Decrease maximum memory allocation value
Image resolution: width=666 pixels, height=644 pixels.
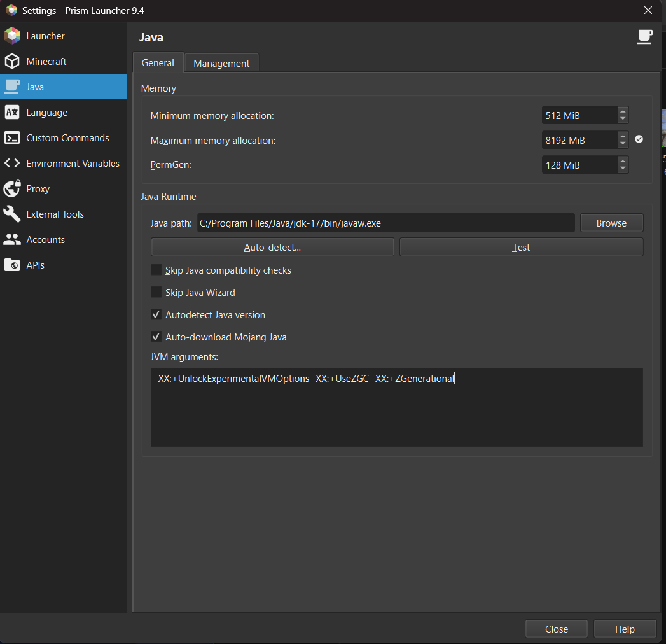tap(623, 144)
